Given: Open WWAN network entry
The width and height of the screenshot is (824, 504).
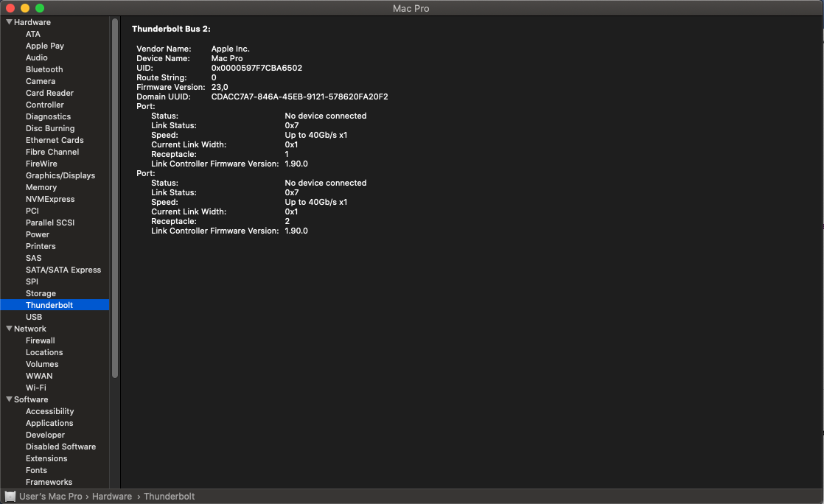Looking at the screenshot, I should point(39,376).
